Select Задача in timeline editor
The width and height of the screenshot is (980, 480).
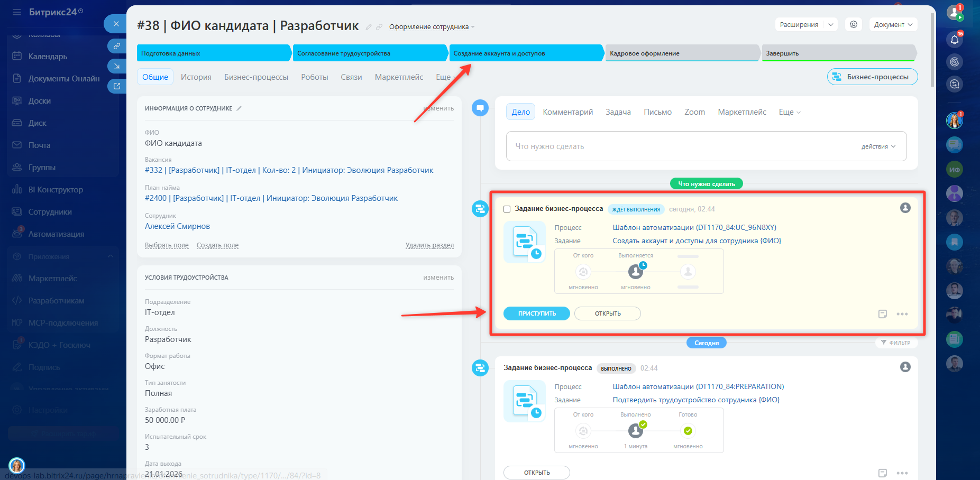click(x=618, y=112)
